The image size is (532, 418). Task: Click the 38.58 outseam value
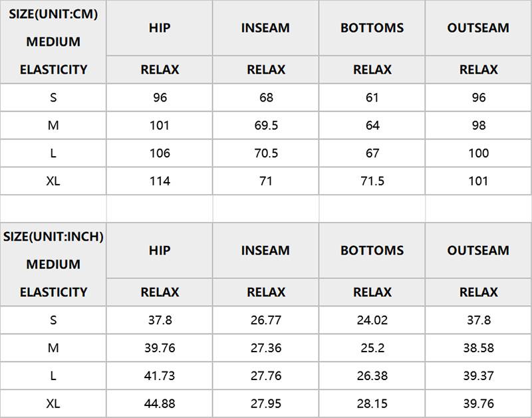pos(478,348)
